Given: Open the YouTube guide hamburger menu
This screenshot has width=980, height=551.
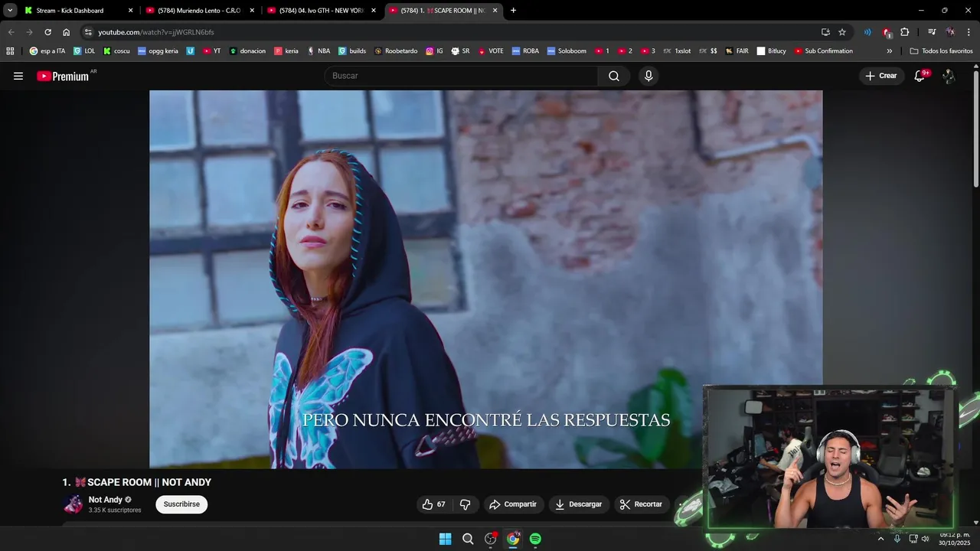Looking at the screenshot, I should (18, 76).
